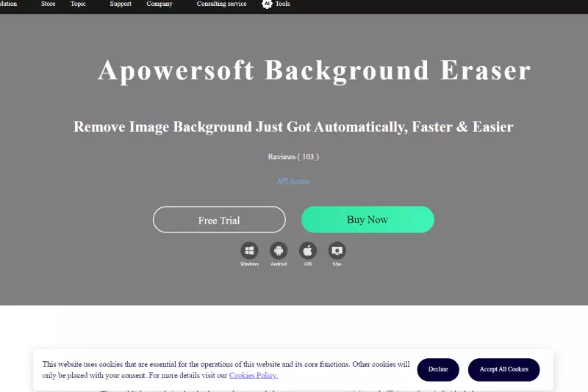Select the Mac platform icon
This screenshot has width=588, height=392.
(337, 251)
